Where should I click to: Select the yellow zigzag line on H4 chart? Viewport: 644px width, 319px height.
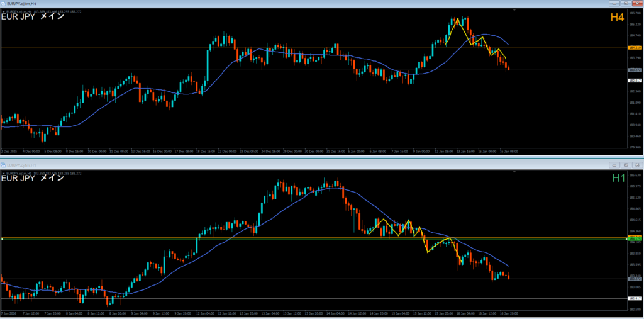[x=464, y=30]
